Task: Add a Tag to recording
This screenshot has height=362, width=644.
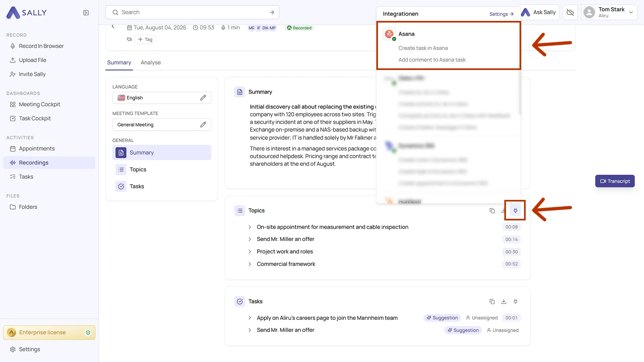Action: click(x=145, y=39)
